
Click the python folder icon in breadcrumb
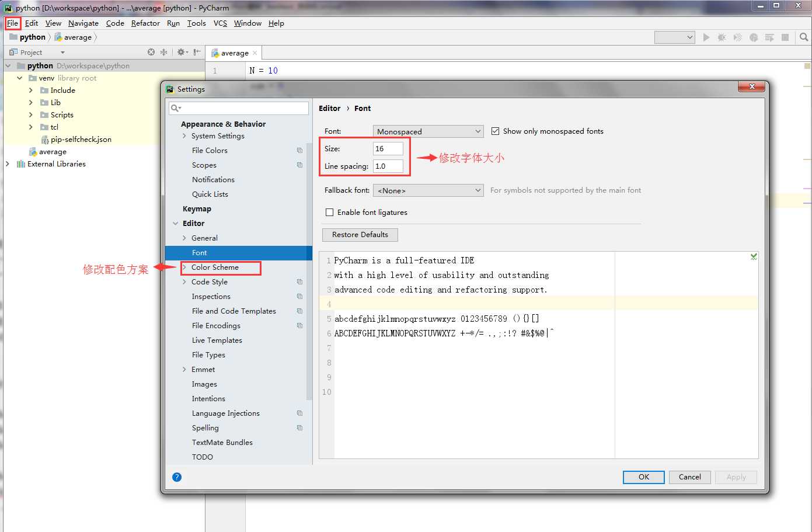[13, 37]
